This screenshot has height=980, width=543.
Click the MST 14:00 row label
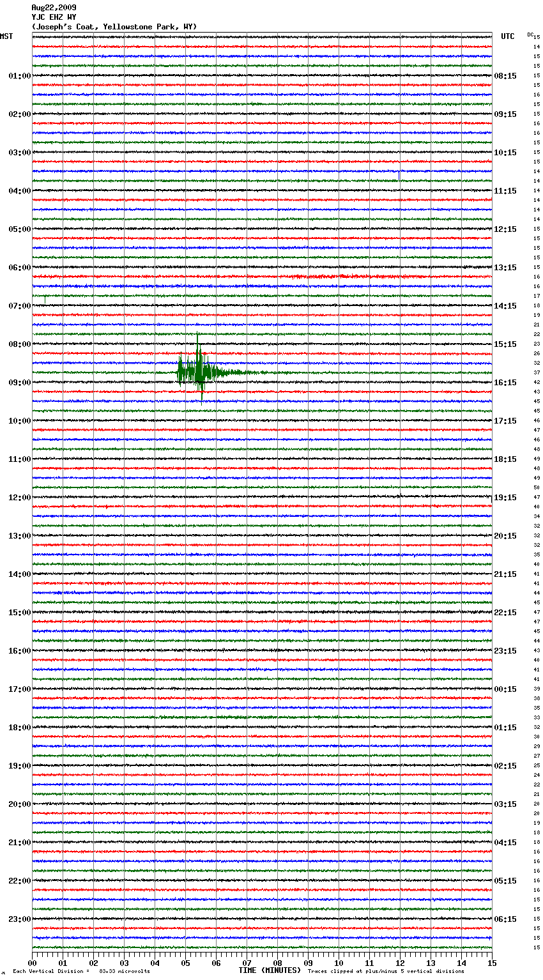click(20, 574)
